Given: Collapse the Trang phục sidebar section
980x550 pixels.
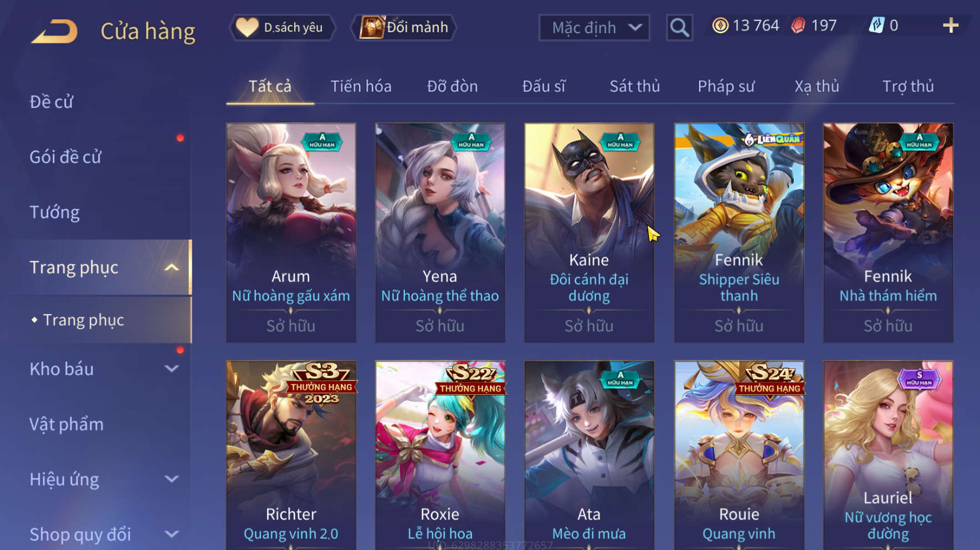Looking at the screenshot, I should point(172,268).
